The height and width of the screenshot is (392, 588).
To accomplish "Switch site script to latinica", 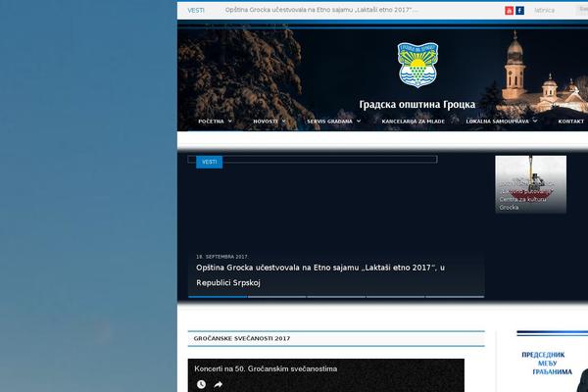I will click(544, 11).
